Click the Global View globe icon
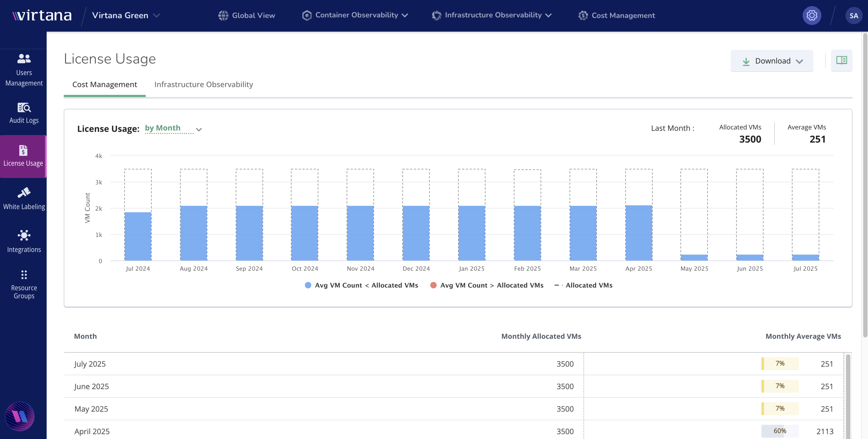 223,16
